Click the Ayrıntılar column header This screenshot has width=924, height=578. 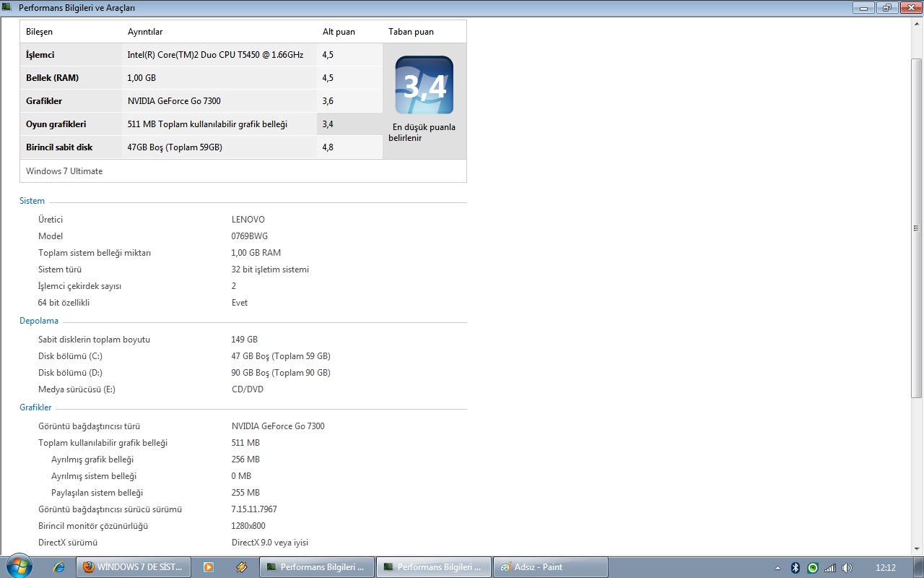(x=145, y=32)
